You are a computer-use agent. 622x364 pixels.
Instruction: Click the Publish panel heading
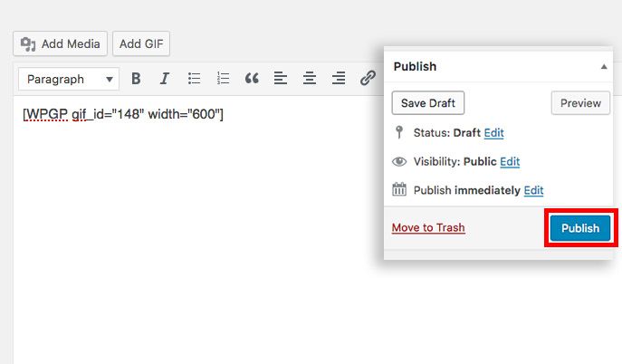(x=415, y=67)
